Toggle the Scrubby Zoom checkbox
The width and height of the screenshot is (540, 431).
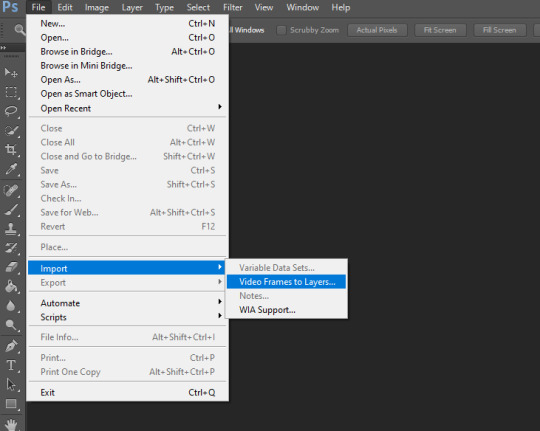[x=281, y=30]
